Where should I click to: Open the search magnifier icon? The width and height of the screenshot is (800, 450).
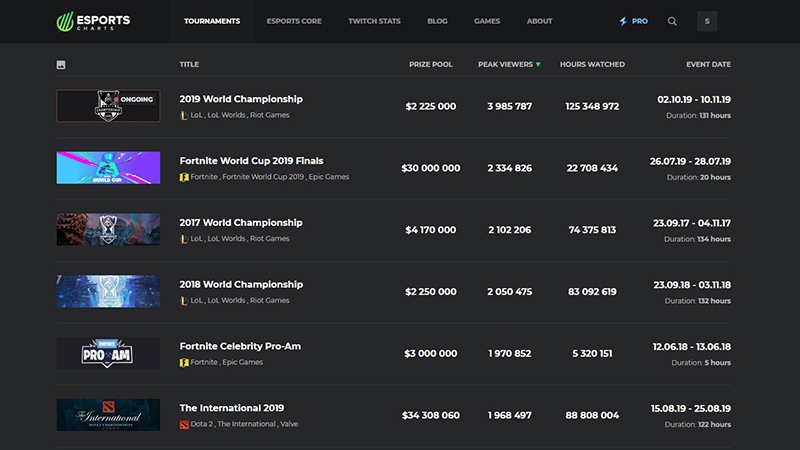tap(672, 21)
